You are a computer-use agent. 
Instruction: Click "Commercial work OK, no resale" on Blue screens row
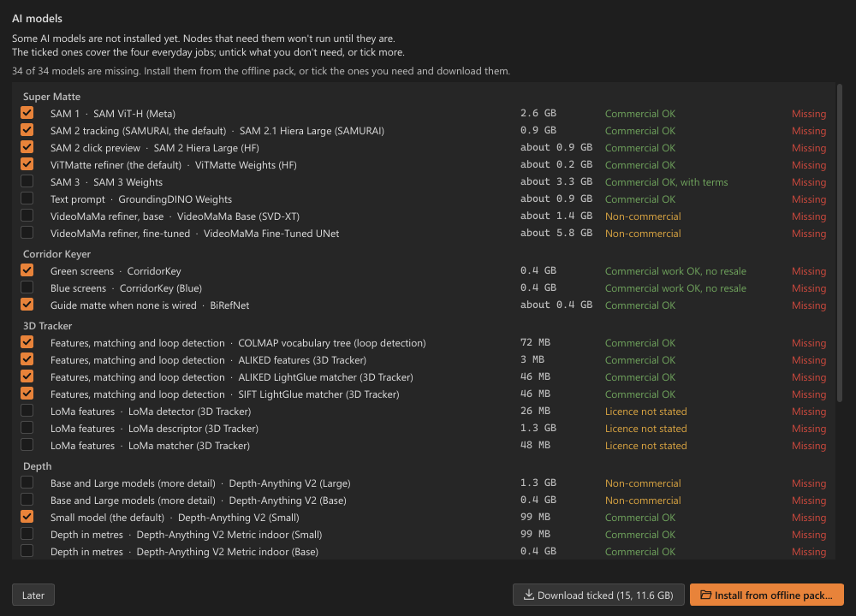pos(675,288)
